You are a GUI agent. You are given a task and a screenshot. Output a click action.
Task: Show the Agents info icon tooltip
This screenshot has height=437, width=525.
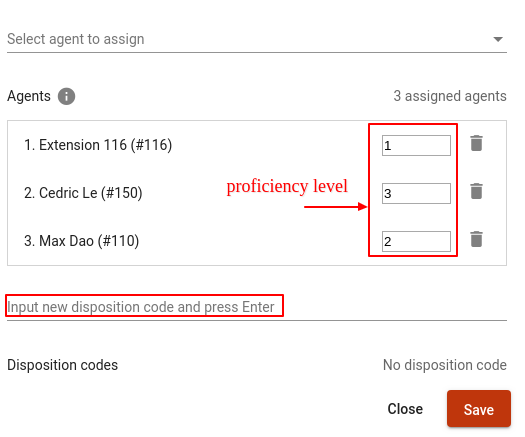66,96
